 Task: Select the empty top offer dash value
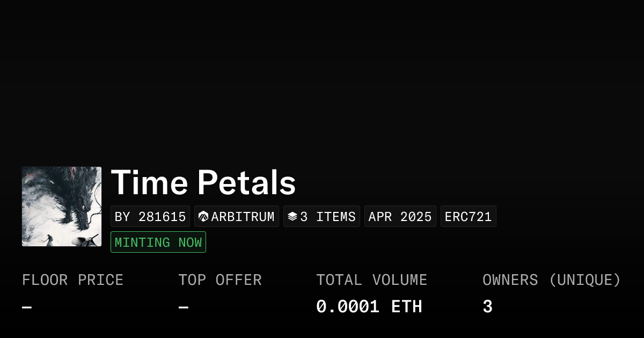click(x=184, y=307)
